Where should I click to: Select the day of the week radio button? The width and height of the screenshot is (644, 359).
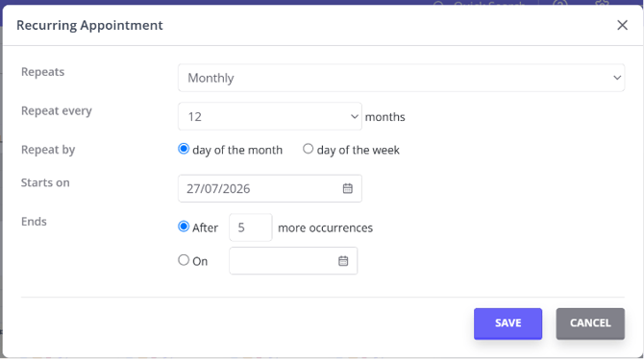pyautogui.click(x=308, y=149)
